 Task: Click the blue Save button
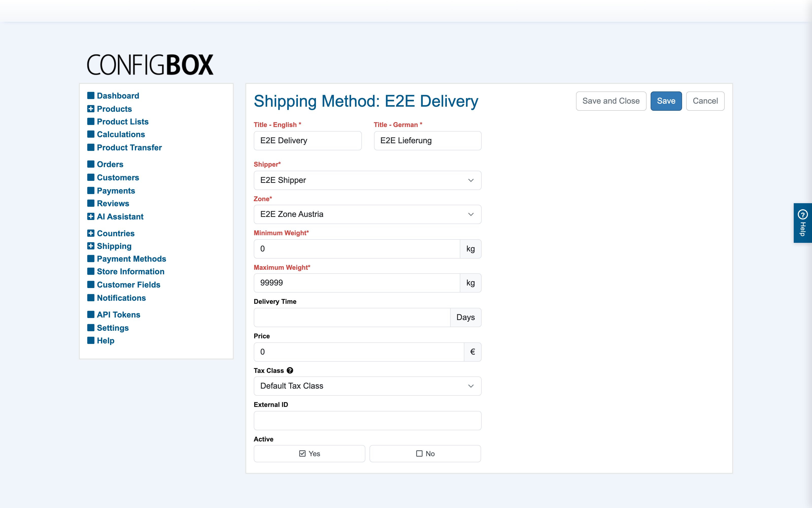[x=666, y=101]
